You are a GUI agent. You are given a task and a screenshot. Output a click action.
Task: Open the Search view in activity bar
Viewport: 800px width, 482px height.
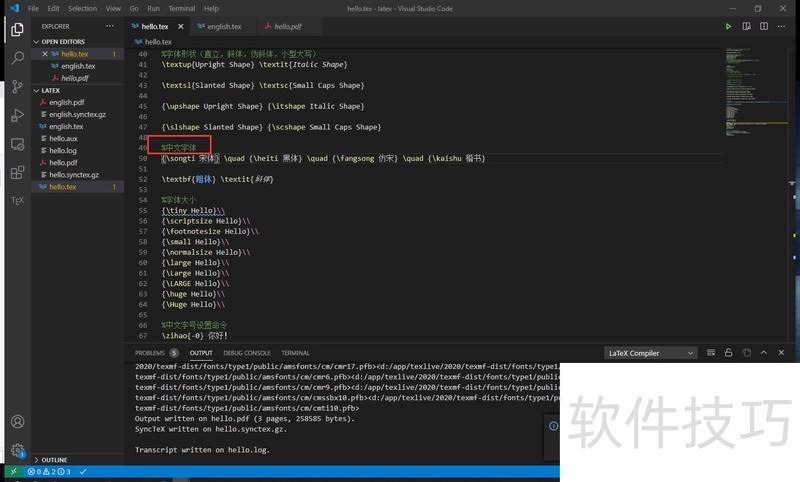[17, 59]
